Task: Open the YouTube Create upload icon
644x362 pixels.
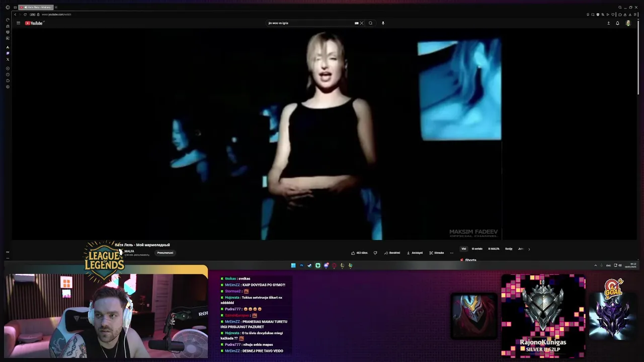Action: coord(608,23)
